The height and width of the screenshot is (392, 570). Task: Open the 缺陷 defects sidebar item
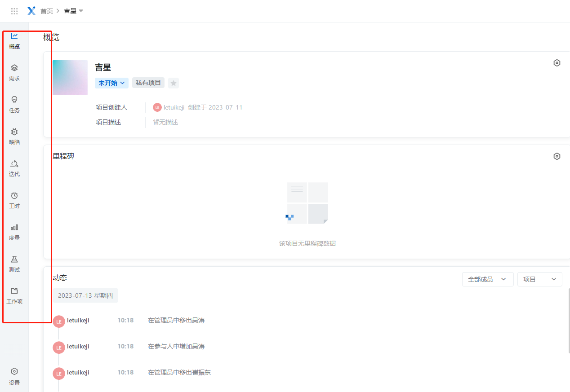(x=14, y=136)
